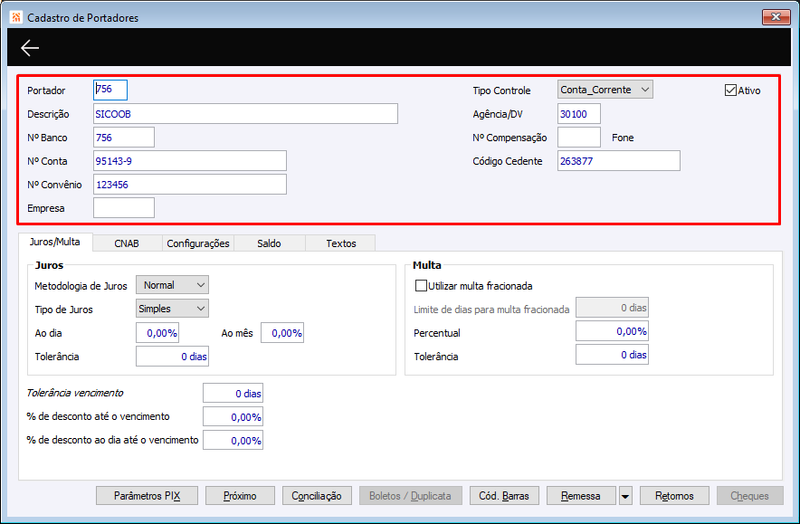Click the Remessa button
The height and width of the screenshot is (524, 800).
coord(581,495)
